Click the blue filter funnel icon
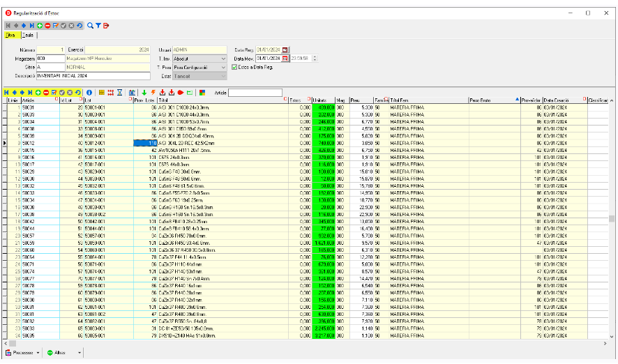Screen dimensions: 618x364 98,26
